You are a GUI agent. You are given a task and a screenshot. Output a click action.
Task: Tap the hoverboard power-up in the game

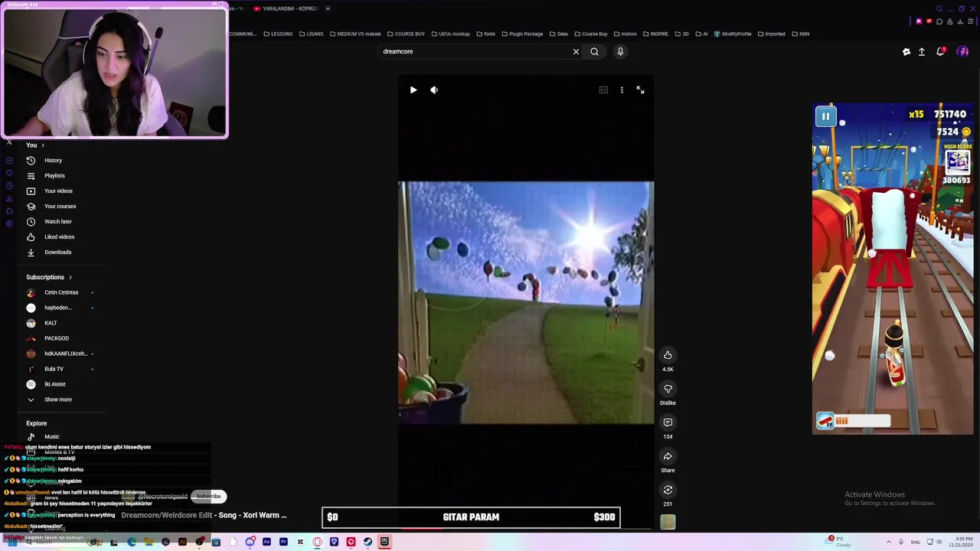coord(825,421)
